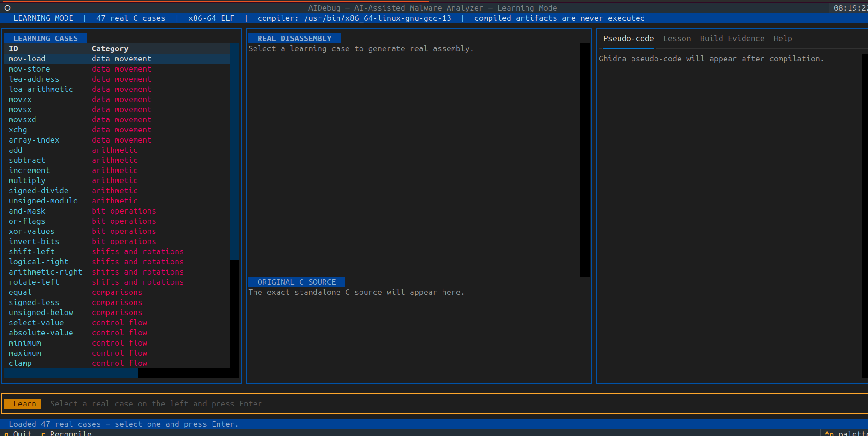Select the minimum learning case

117,343
